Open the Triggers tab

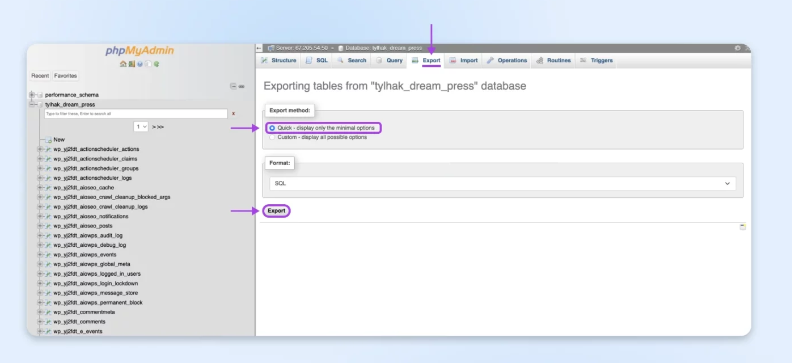point(596,61)
